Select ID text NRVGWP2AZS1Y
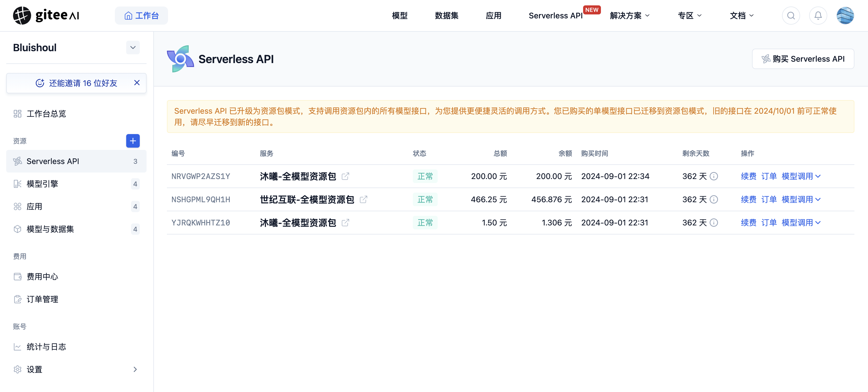The width and height of the screenshot is (868, 392). pos(201,176)
